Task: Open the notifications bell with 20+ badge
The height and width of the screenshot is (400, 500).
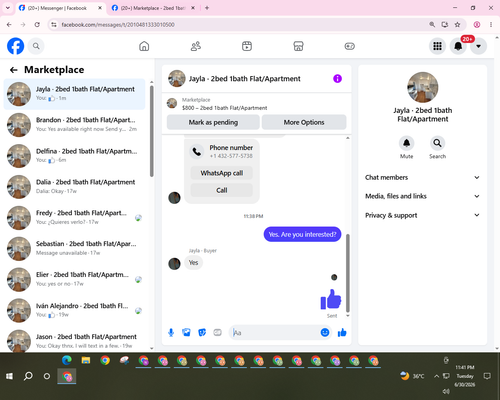Action: point(458,46)
